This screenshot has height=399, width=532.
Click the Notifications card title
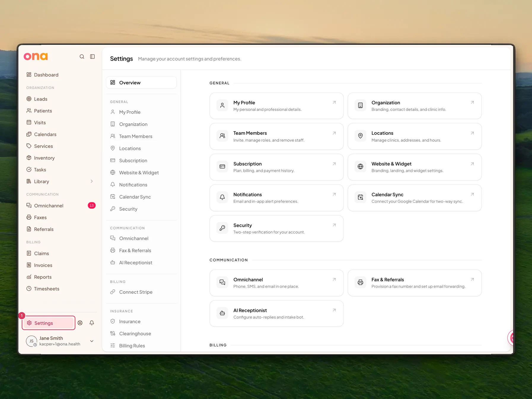point(248,194)
